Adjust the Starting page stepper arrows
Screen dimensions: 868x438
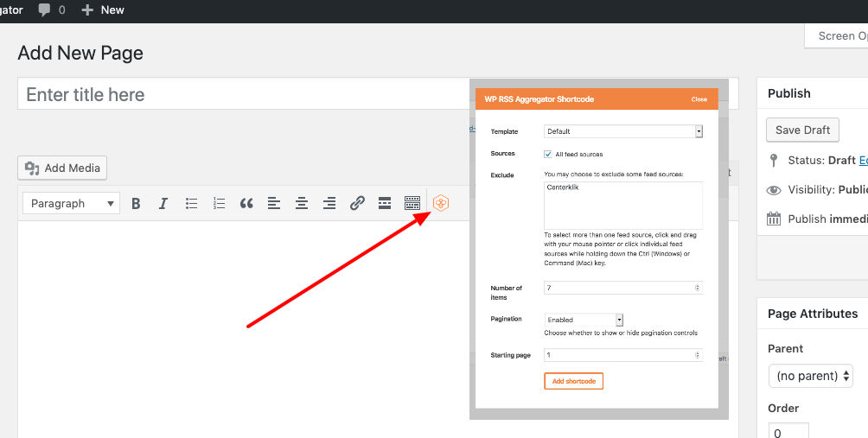click(x=698, y=355)
